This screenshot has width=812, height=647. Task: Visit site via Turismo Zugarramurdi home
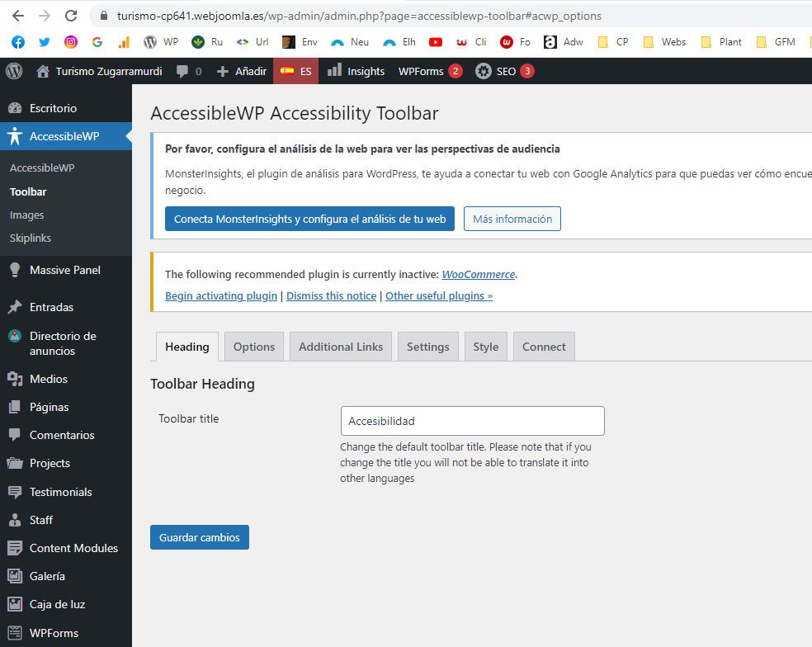click(x=99, y=71)
